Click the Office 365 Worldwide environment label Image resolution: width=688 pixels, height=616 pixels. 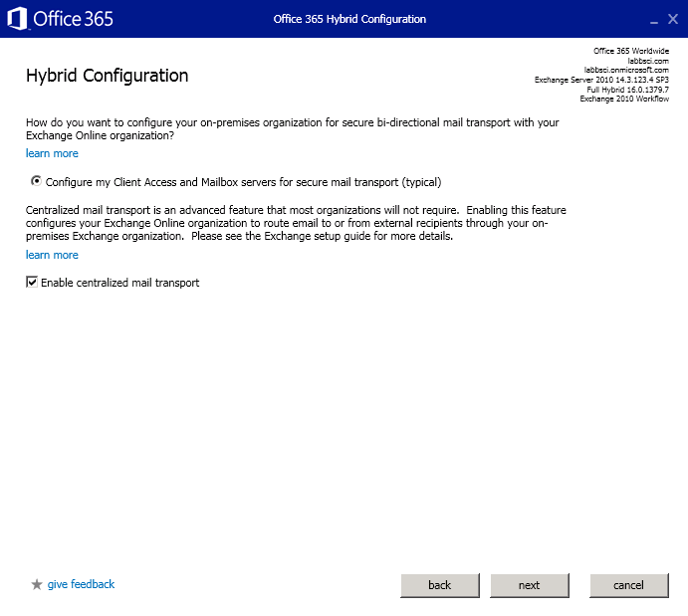[630, 51]
